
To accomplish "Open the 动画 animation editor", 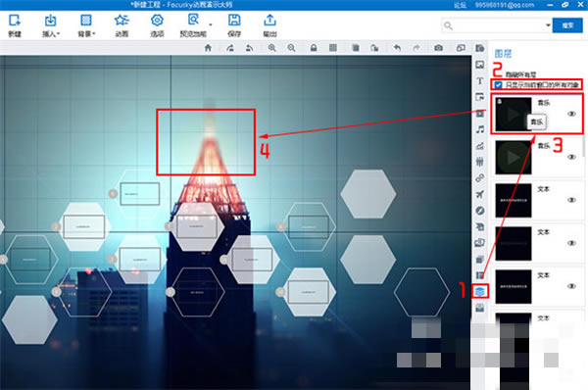I will pyautogui.click(x=122, y=25).
